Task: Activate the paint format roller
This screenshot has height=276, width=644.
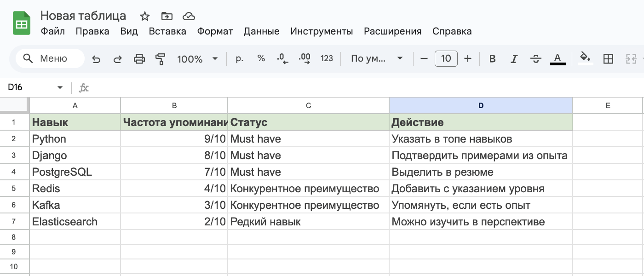Action: click(x=160, y=59)
